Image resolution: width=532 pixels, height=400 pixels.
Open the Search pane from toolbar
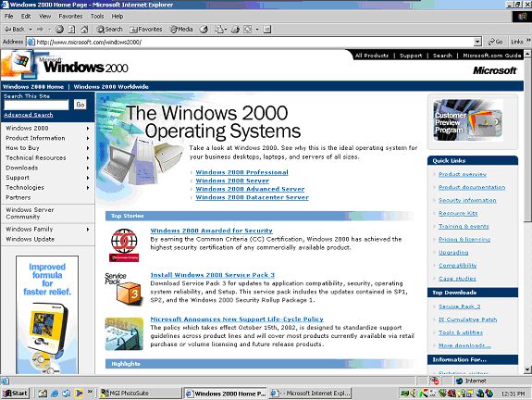pos(109,30)
